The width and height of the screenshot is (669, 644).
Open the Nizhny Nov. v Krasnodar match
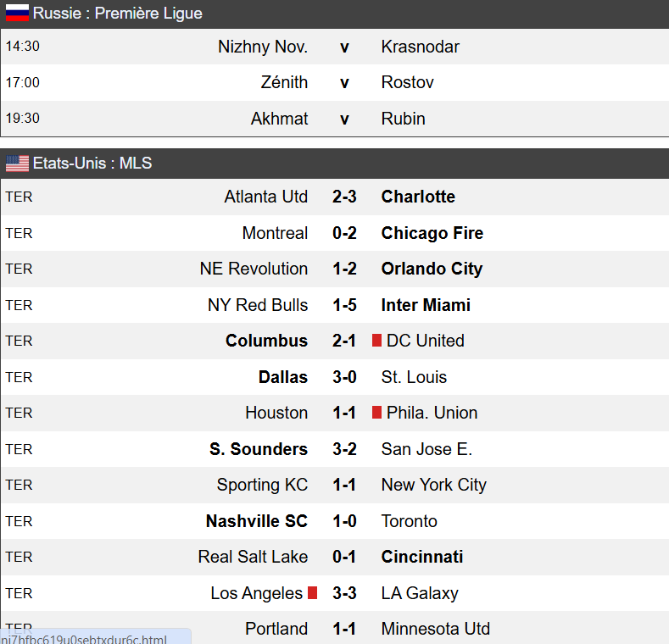pyautogui.click(x=344, y=47)
